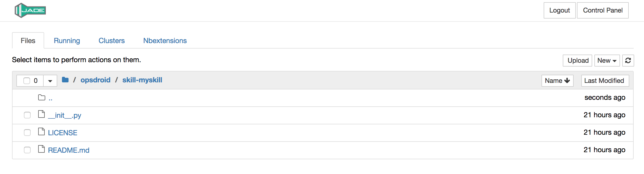This screenshot has width=644, height=174.
Task: Open the opsdroid breadcrumb link
Action: click(95, 80)
